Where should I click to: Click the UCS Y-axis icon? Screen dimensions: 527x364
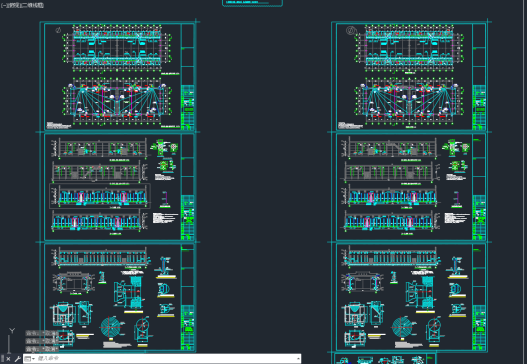tap(12, 331)
